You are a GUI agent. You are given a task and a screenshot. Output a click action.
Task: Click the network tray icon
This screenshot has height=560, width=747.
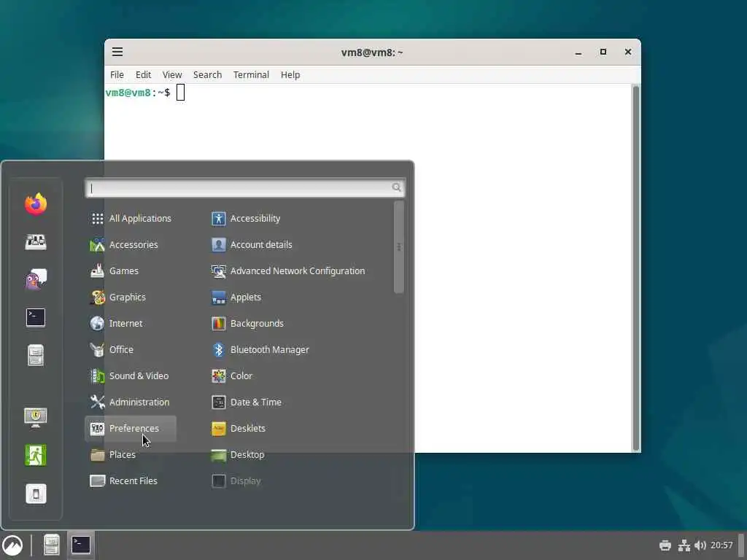(684, 545)
